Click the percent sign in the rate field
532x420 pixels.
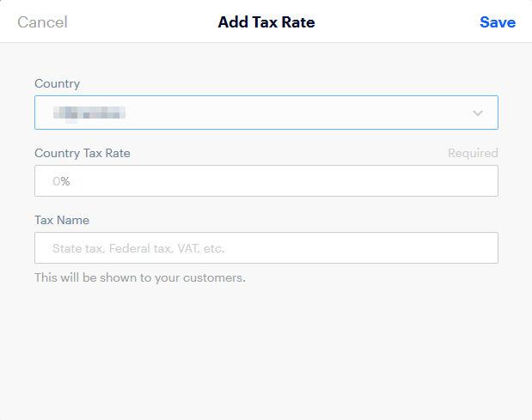65,181
